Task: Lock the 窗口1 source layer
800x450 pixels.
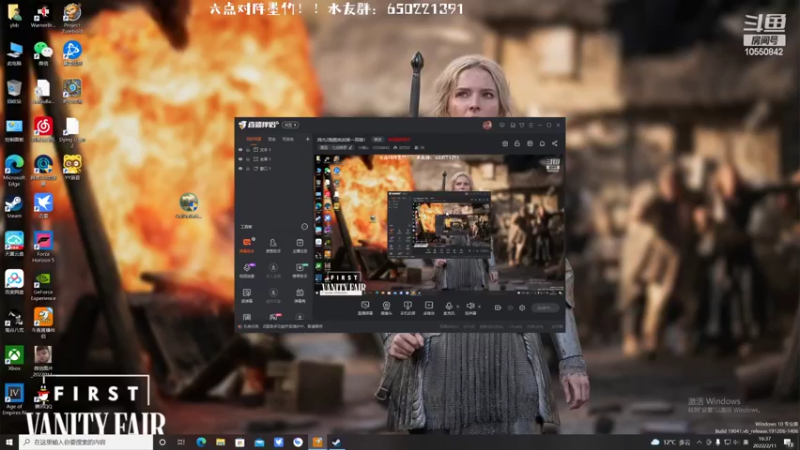Action: click(248, 168)
